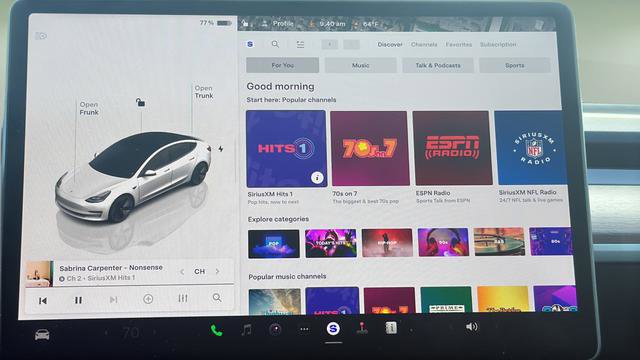
Task: Skip to previous track in mini player
Action: tap(42, 301)
